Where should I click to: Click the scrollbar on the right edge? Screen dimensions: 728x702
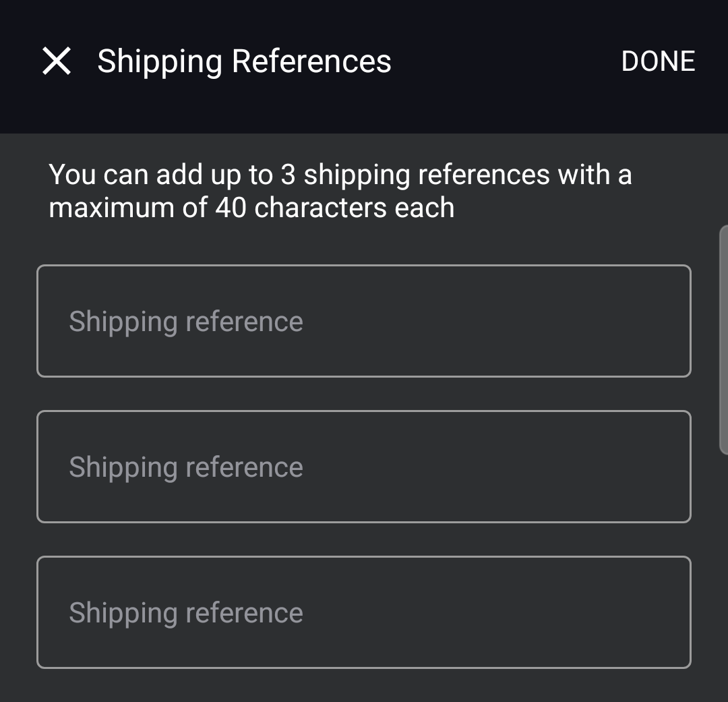point(725,337)
